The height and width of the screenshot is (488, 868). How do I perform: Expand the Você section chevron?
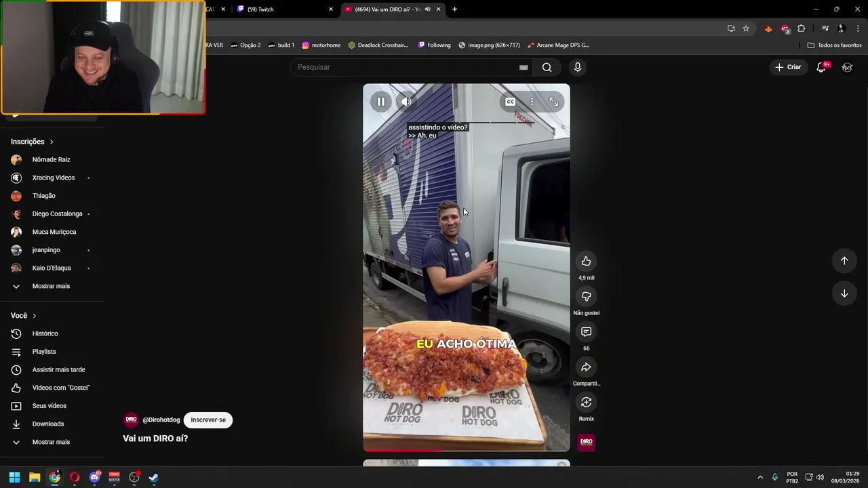(35, 316)
